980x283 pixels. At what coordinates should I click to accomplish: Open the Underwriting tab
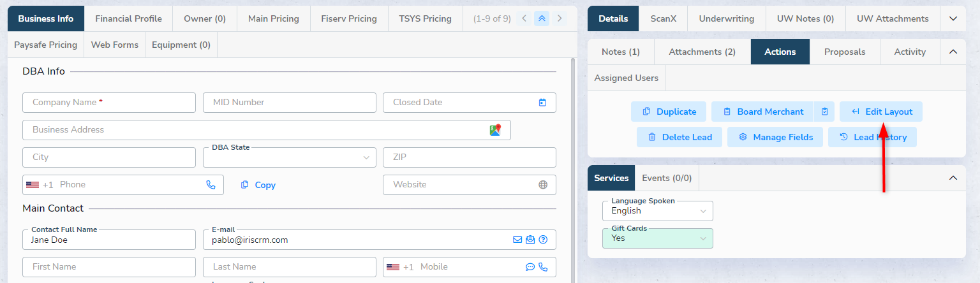[726, 19]
